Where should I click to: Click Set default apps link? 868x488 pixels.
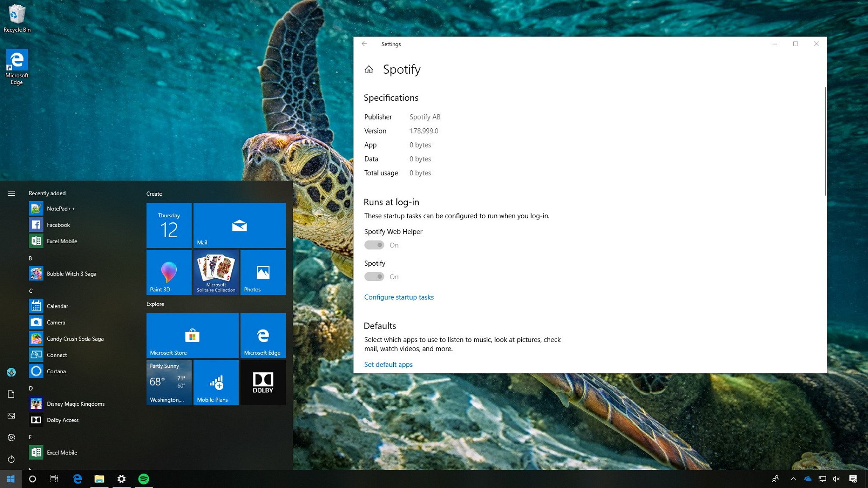[388, 364]
